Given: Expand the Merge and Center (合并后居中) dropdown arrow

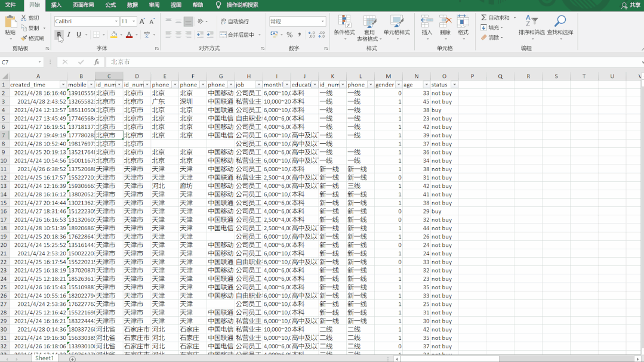Looking at the screenshot, I should coord(260,35).
